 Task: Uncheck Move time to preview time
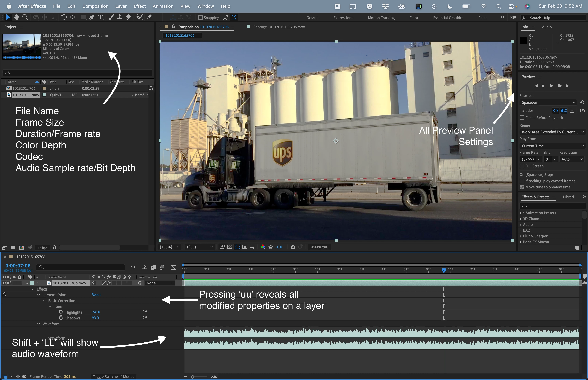pos(522,187)
